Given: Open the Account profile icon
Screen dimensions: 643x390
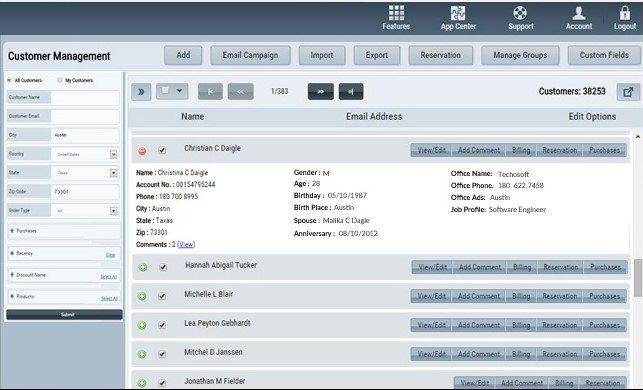Looking at the screenshot, I should point(579,13).
